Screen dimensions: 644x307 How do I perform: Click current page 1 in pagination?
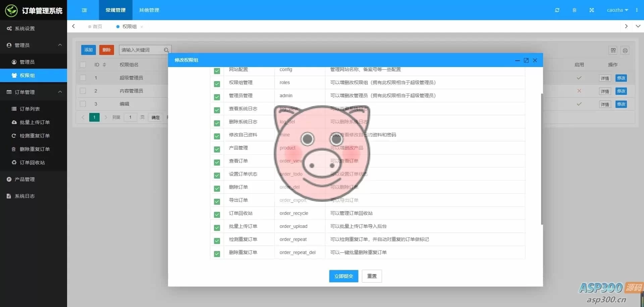(94, 117)
